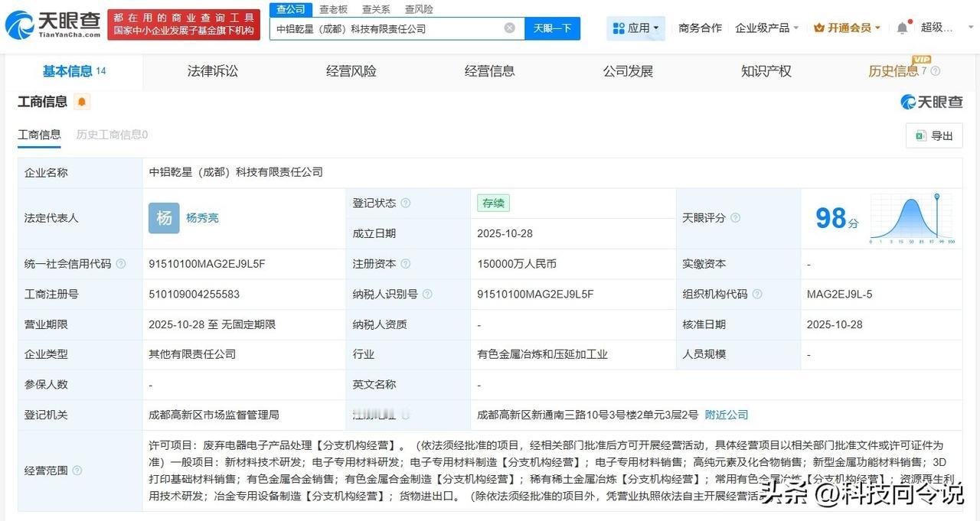Click the 其他有限责任公司 company type value

pyautogui.click(x=192, y=354)
